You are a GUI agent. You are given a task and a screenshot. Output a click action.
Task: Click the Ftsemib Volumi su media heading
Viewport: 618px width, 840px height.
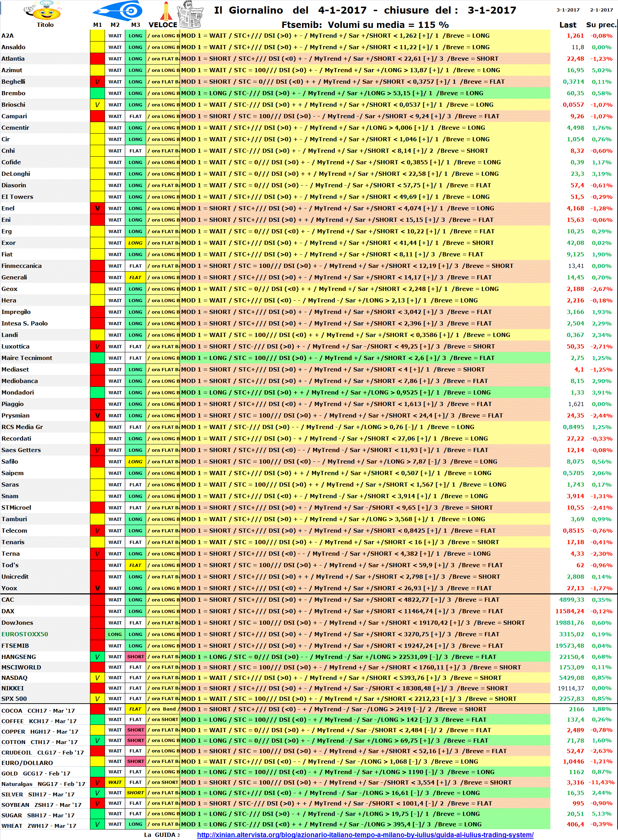point(365,25)
